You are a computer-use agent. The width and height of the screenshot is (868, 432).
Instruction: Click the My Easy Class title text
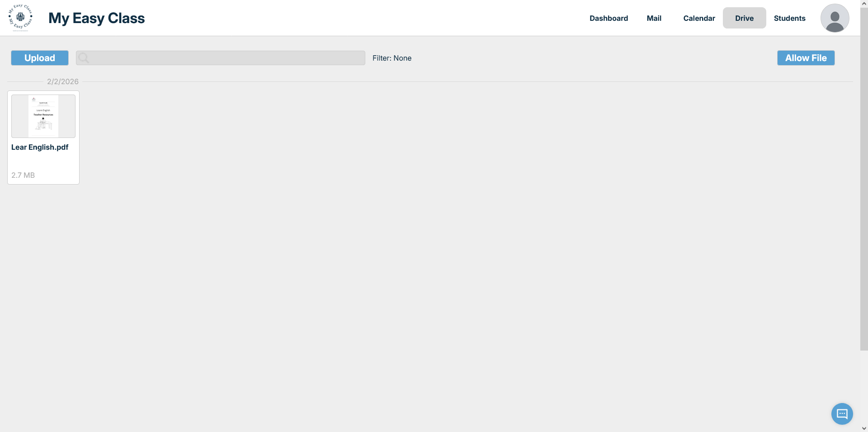point(96,18)
